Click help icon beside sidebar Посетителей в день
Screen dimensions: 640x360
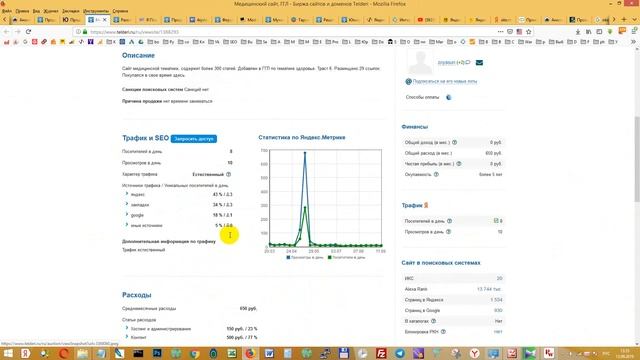[x=449, y=221]
